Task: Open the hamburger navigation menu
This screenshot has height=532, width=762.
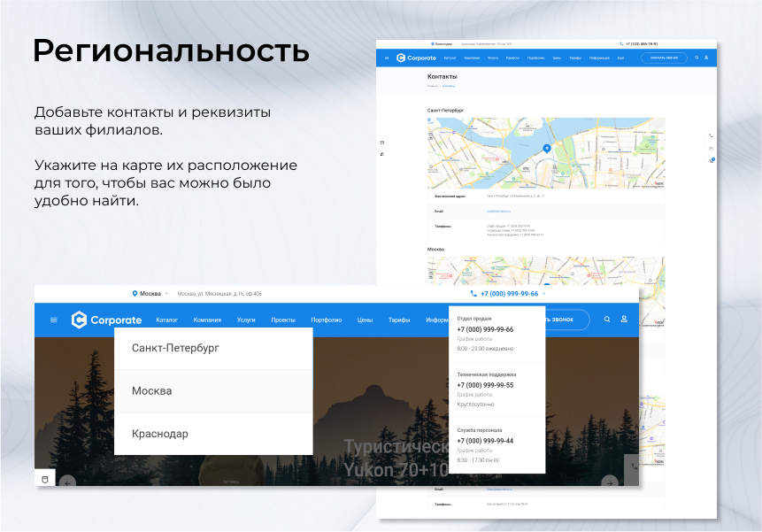Action: (54, 320)
